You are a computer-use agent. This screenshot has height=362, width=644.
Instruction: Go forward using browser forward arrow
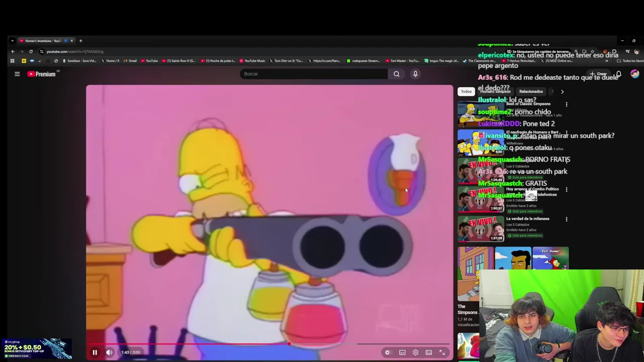coord(22,51)
